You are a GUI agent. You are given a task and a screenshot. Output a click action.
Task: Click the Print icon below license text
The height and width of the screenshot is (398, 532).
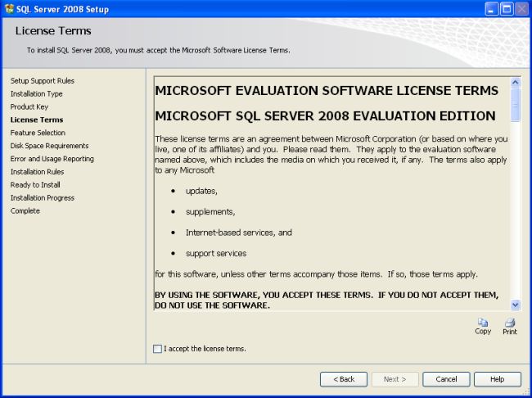[x=510, y=322]
